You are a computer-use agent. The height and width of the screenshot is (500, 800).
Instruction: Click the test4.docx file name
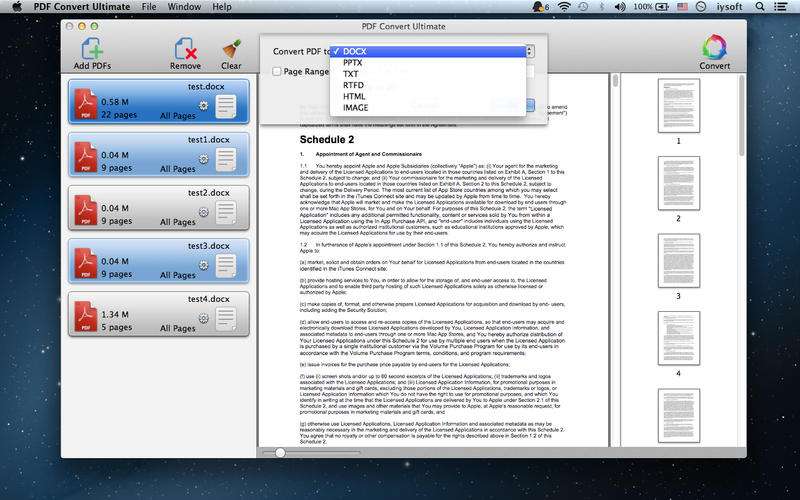click(x=209, y=299)
